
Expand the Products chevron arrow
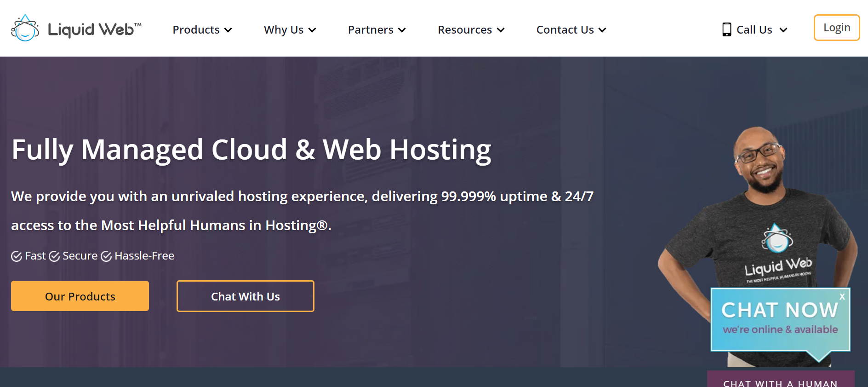pos(228,30)
